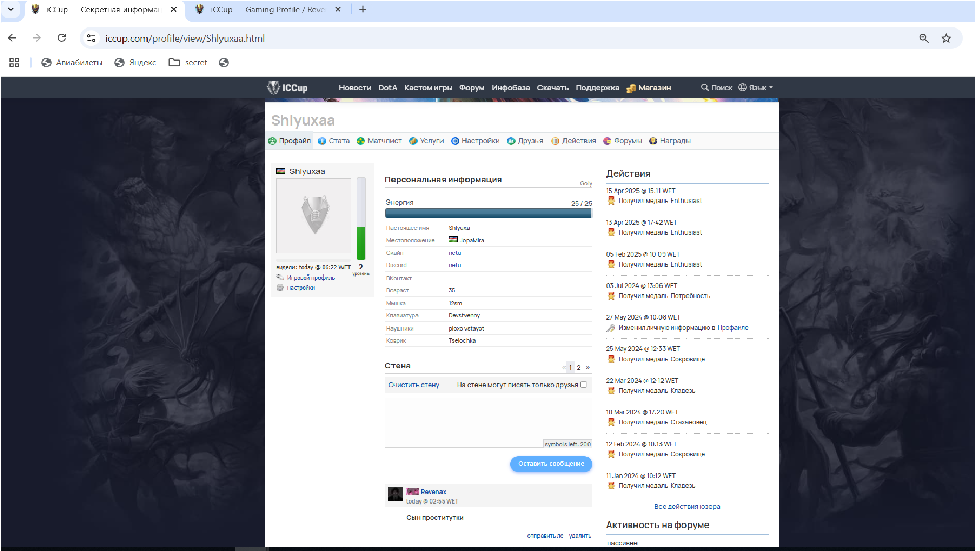The height and width of the screenshot is (551, 980).
Task: Open the browser apps grid icon
Action: pyautogui.click(x=14, y=62)
